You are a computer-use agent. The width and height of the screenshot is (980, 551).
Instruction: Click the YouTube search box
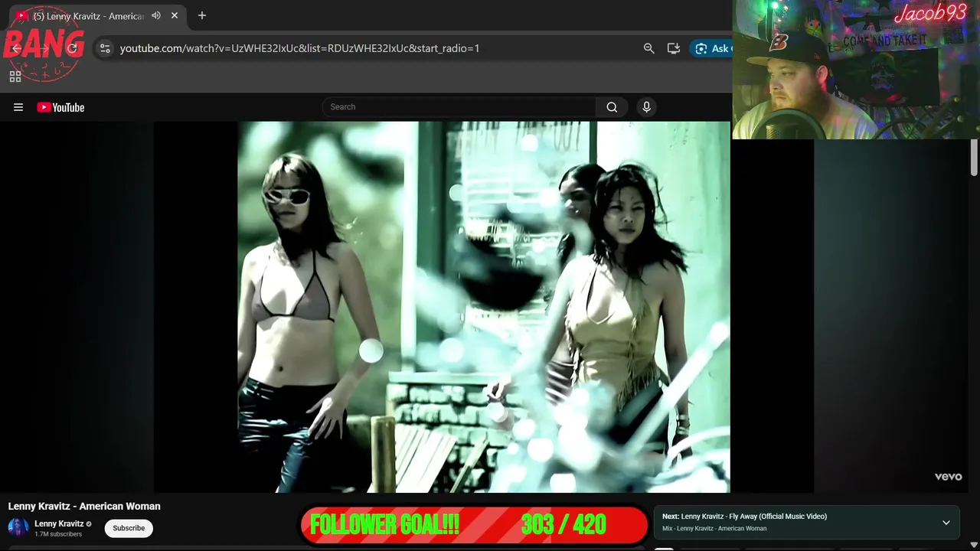459,107
